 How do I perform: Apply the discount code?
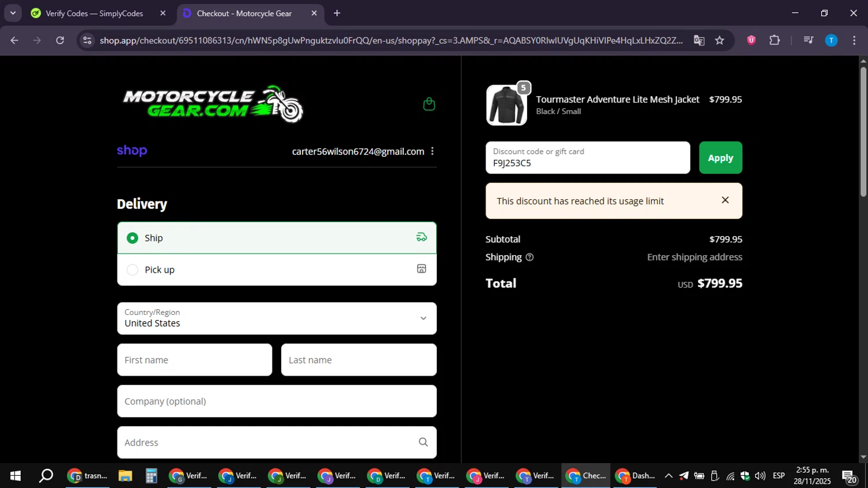click(720, 157)
